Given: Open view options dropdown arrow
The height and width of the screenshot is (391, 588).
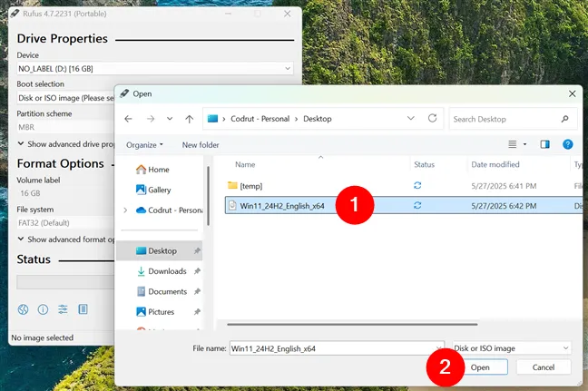Looking at the screenshot, I should click(524, 144).
